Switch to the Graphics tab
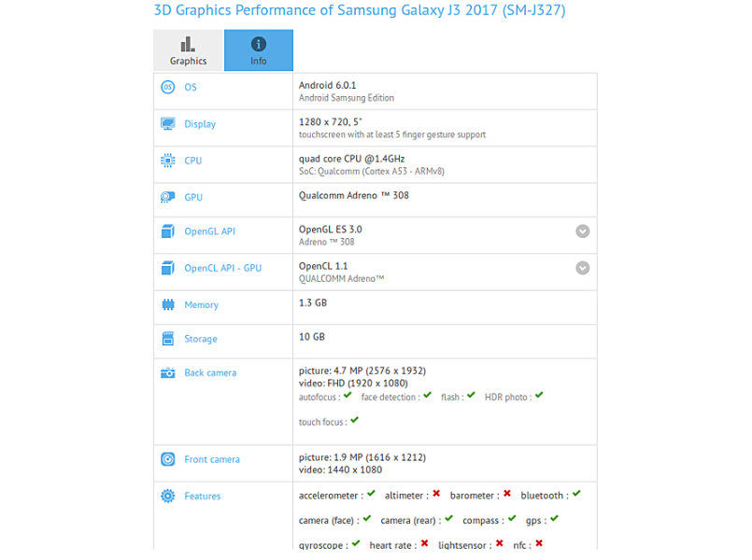 [x=188, y=50]
